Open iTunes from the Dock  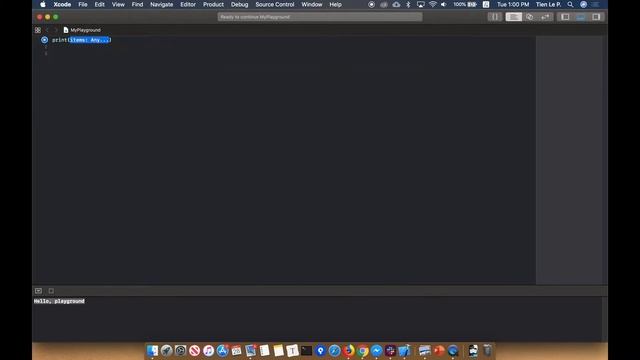pyautogui.click(x=209, y=351)
